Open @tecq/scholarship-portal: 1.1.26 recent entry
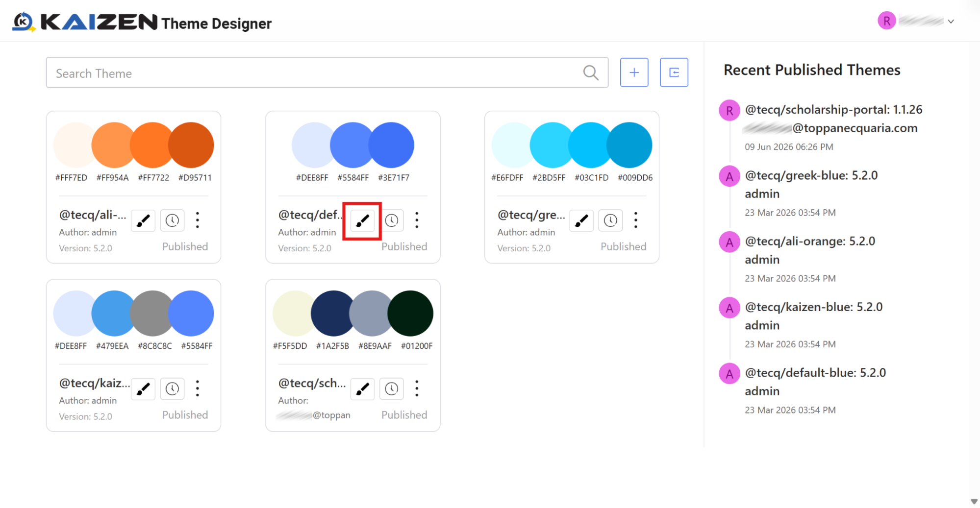Image resolution: width=980 pixels, height=508 pixels. tap(833, 110)
